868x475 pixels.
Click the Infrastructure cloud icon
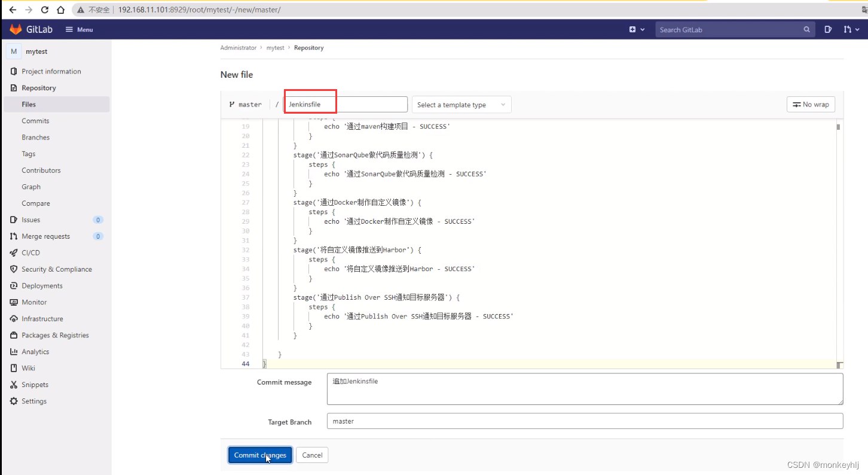point(14,319)
